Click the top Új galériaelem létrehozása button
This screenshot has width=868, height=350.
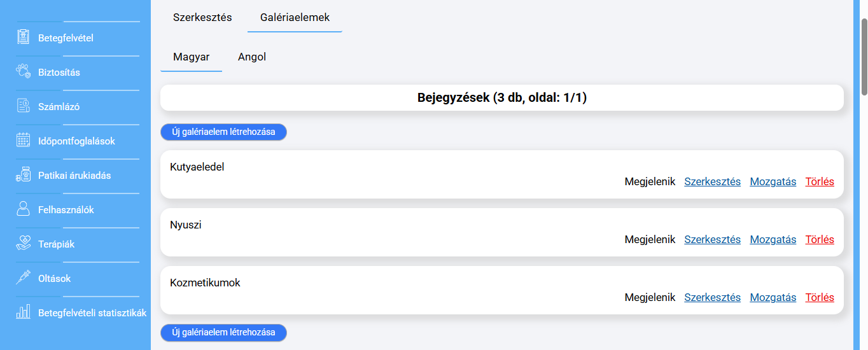pyautogui.click(x=223, y=132)
